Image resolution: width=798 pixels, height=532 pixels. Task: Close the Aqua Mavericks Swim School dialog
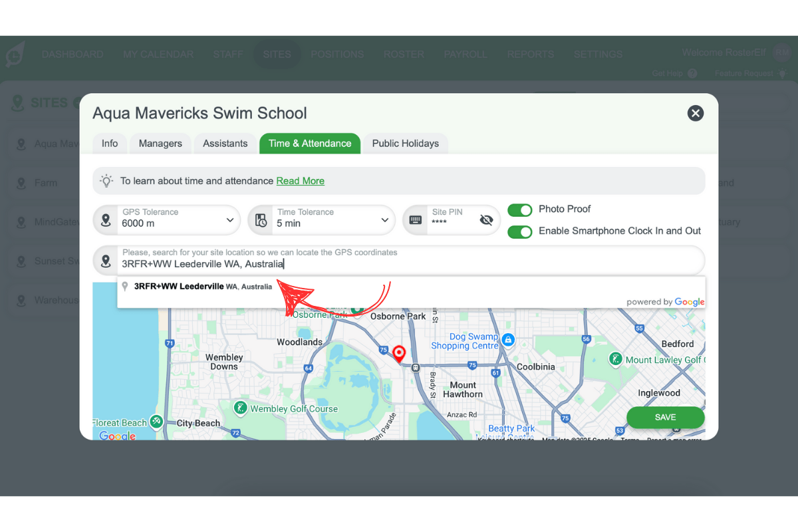(695, 113)
